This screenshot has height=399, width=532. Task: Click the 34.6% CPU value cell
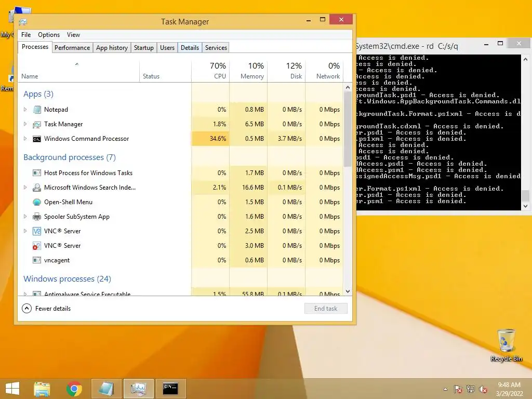(x=210, y=139)
